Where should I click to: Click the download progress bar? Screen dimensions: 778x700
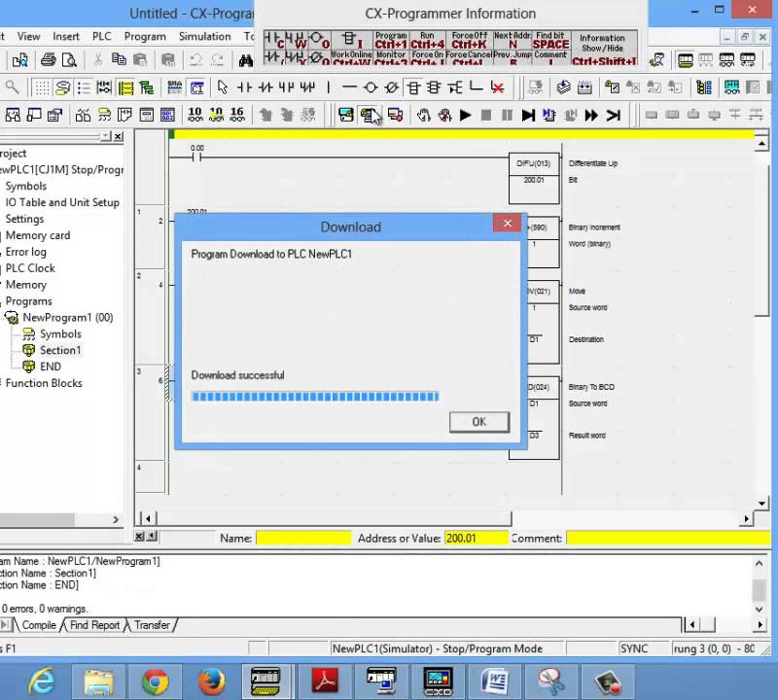click(x=315, y=396)
